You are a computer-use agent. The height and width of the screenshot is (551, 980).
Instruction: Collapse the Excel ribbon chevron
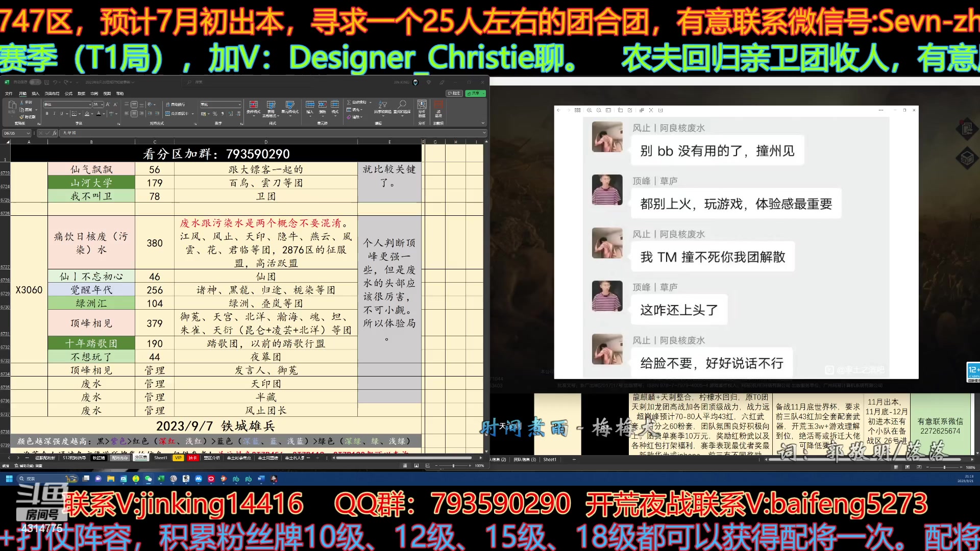[x=483, y=123]
